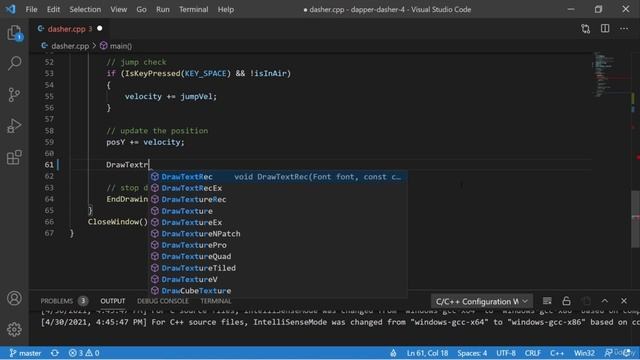The image size is (640, 360).
Task: Open the Search view
Action: 14,63
